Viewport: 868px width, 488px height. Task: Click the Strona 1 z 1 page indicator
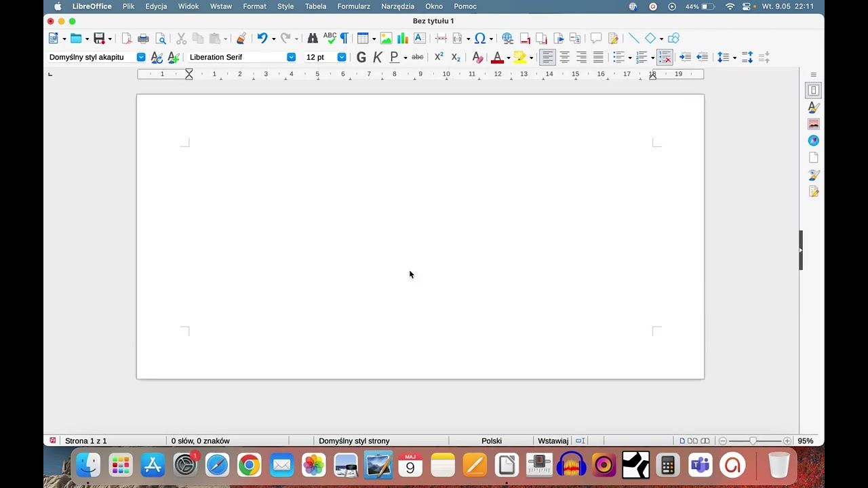[85, 441]
